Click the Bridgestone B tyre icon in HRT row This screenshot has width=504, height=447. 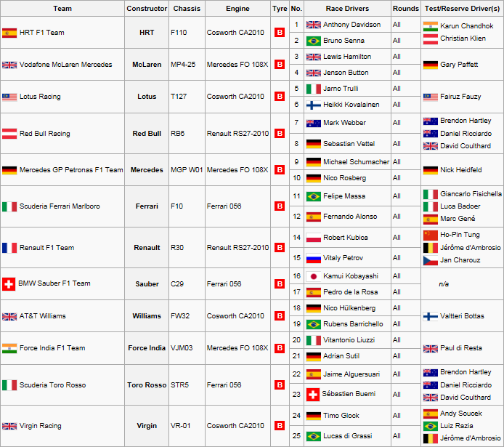tap(280, 33)
